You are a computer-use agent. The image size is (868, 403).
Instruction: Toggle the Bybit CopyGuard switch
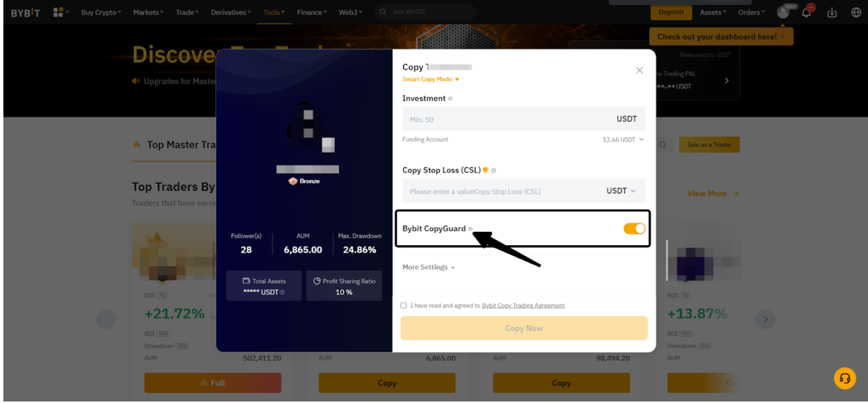pyautogui.click(x=634, y=229)
